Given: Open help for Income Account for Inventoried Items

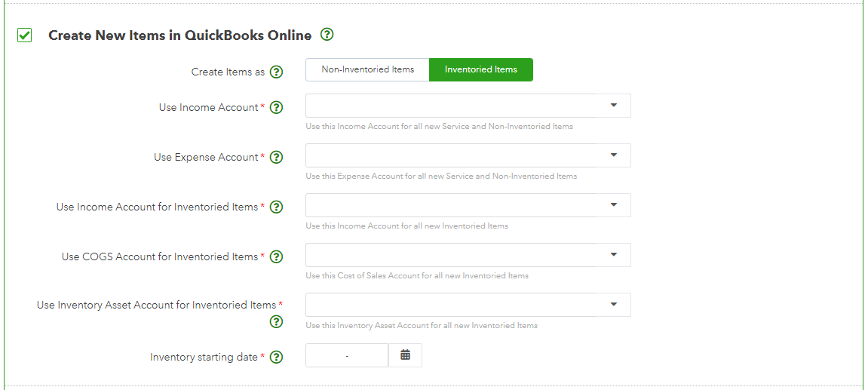Looking at the screenshot, I should tap(276, 207).
